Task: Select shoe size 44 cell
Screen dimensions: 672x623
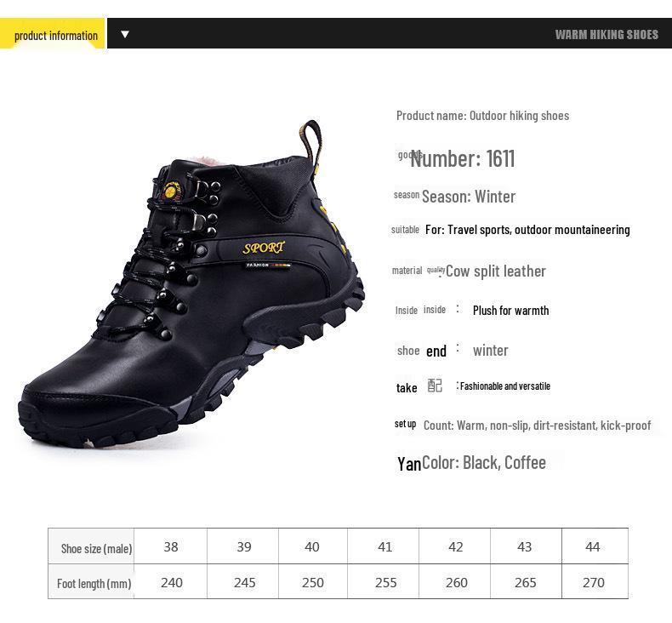Action: pos(595,546)
